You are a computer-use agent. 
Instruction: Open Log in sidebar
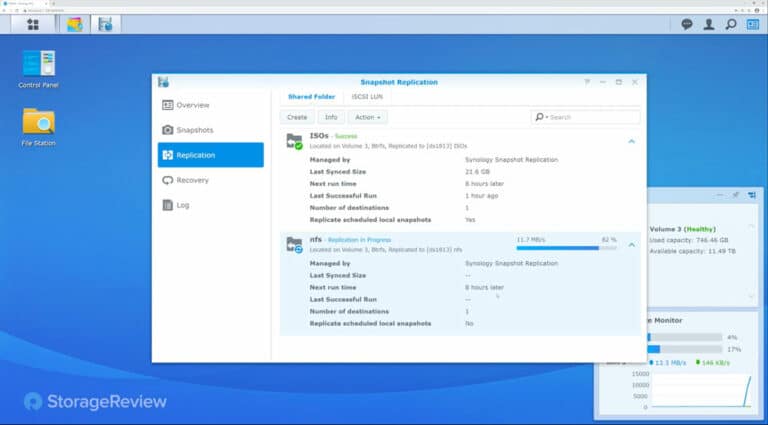pyautogui.click(x=211, y=205)
